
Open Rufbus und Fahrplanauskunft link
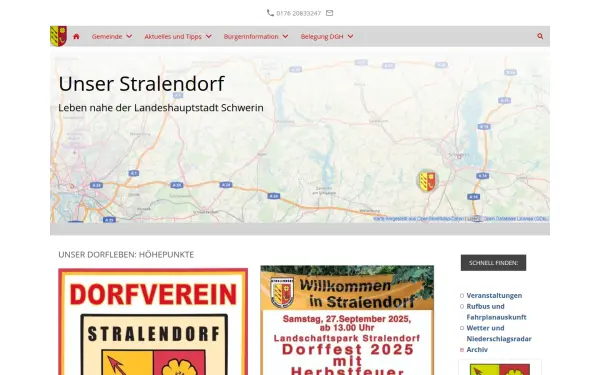coord(496,311)
